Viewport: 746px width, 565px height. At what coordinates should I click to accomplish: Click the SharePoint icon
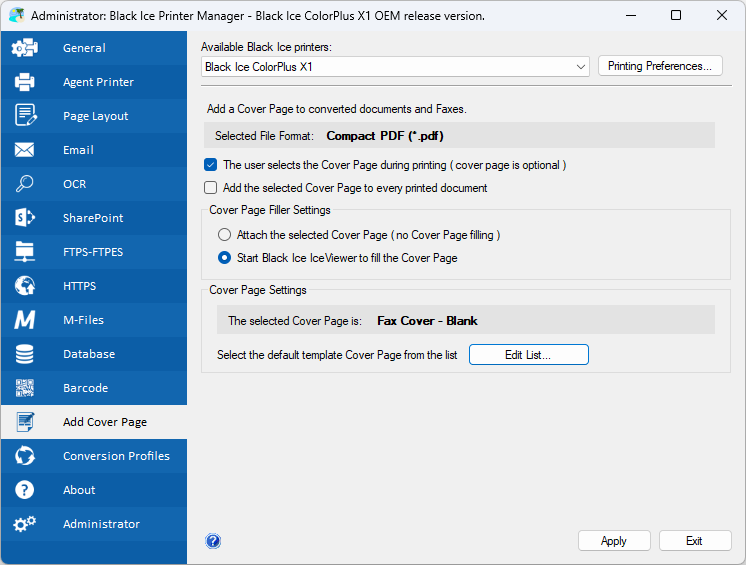pos(25,218)
